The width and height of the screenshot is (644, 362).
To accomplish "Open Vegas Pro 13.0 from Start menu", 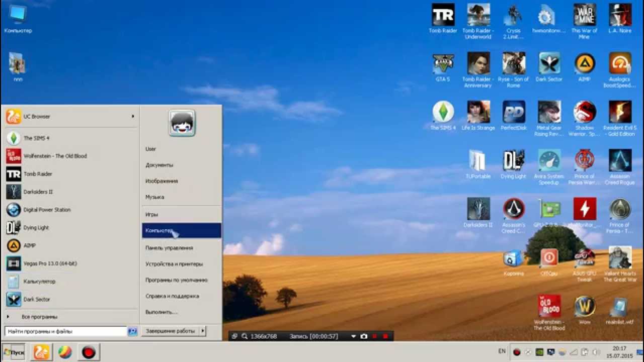I will (x=70, y=263).
